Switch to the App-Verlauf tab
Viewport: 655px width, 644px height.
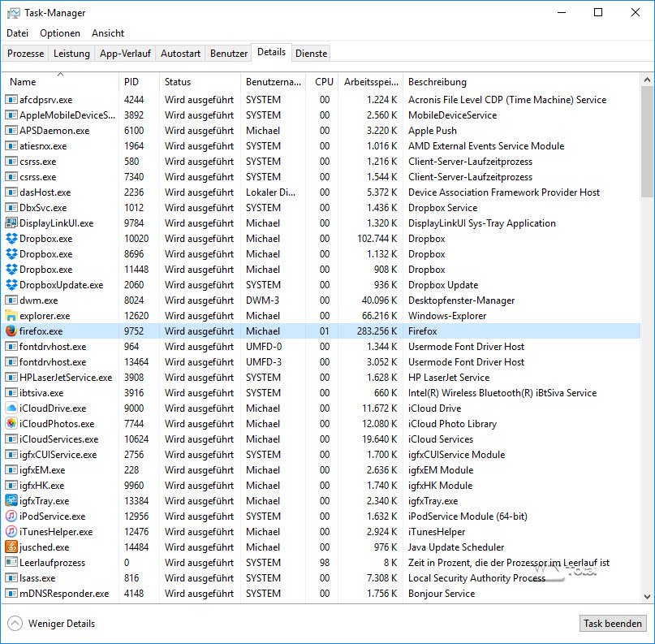[x=125, y=54]
